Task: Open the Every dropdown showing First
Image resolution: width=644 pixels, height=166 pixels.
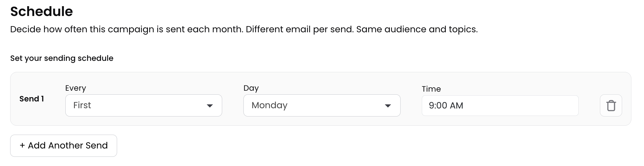Action: (x=143, y=105)
